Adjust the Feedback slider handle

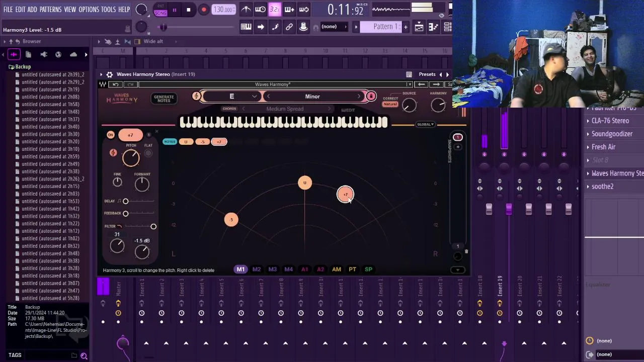[x=126, y=213]
